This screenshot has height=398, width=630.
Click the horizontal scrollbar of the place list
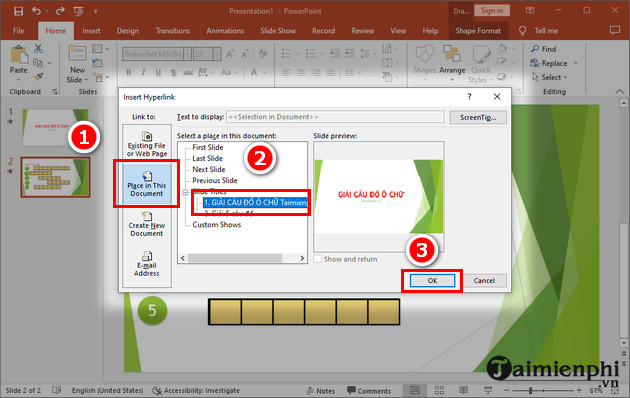[235, 258]
